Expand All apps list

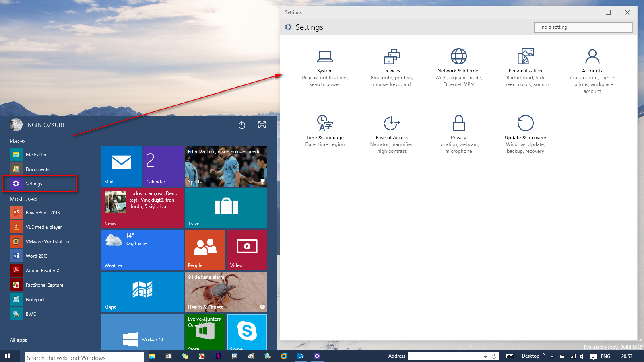21,340
